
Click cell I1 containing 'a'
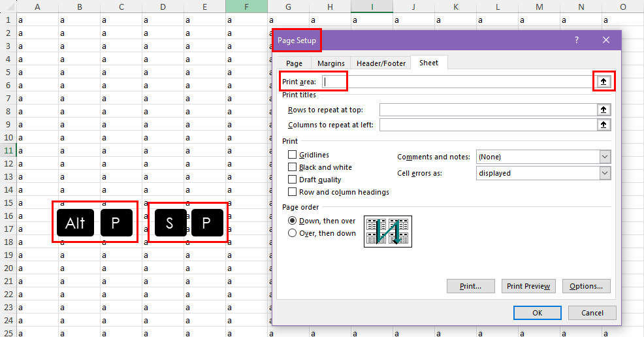372,20
